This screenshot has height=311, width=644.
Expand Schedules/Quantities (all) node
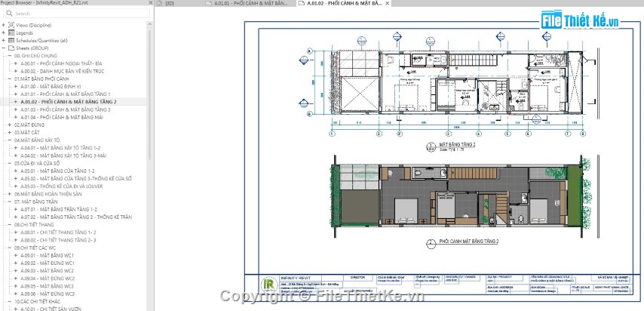4,41
